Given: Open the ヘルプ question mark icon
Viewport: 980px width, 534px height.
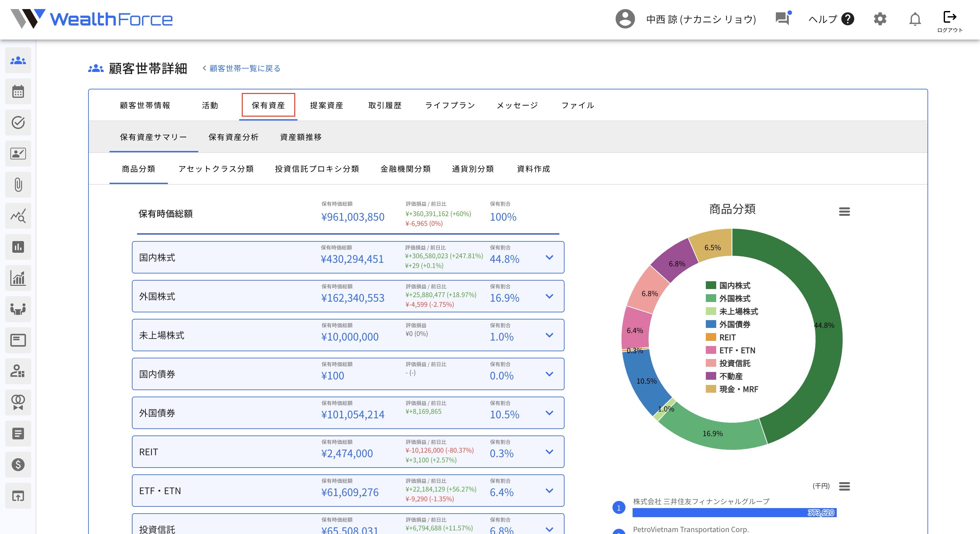Looking at the screenshot, I should click(x=847, y=19).
